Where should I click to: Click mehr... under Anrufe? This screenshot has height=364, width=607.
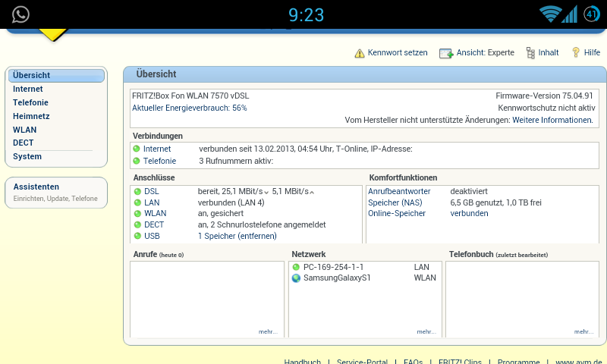[x=268, y=331]
